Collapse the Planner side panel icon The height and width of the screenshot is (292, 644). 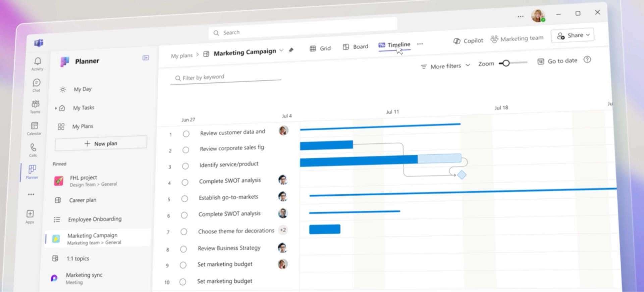point(146,58)
